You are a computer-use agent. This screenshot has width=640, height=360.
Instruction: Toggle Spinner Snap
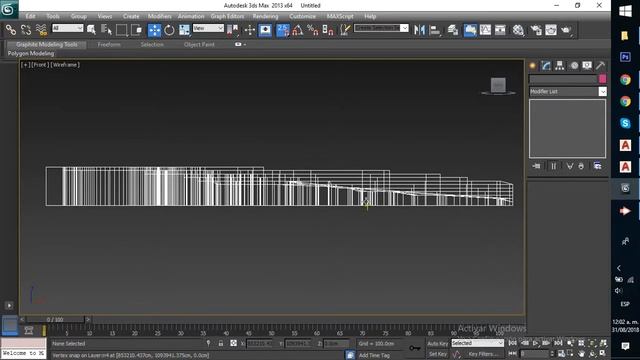328,30
